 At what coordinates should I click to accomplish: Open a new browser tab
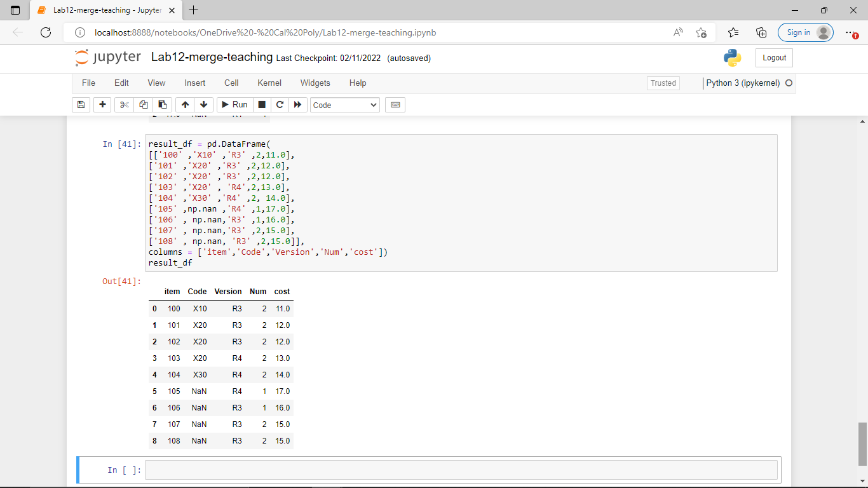pyautogui.click(x=194, y=10)
